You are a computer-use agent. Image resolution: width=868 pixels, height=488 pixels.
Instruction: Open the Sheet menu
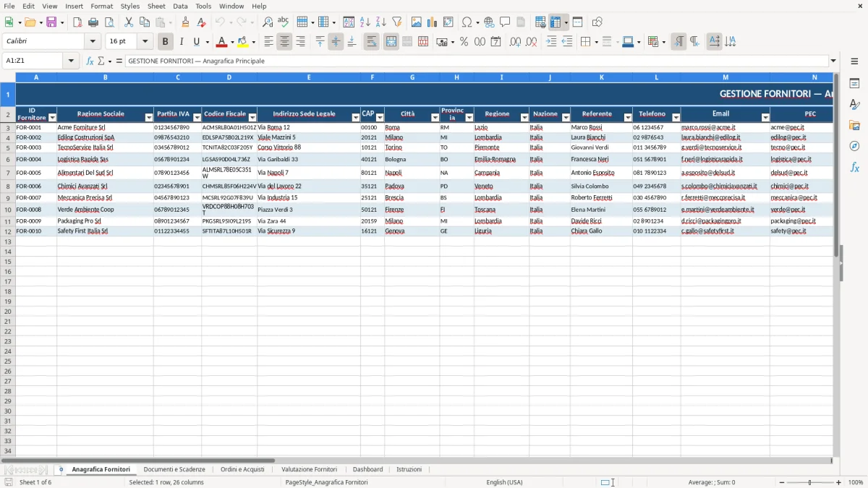156,6
